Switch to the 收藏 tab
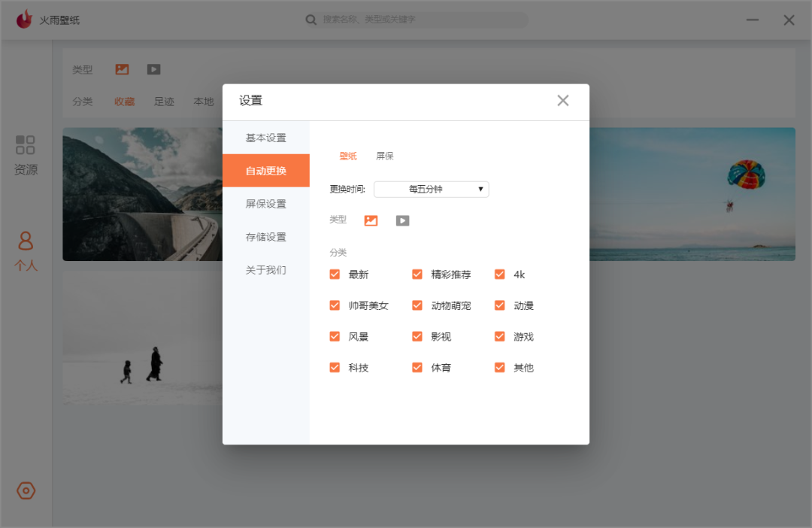812x528 pixels. tap(124, 102)
